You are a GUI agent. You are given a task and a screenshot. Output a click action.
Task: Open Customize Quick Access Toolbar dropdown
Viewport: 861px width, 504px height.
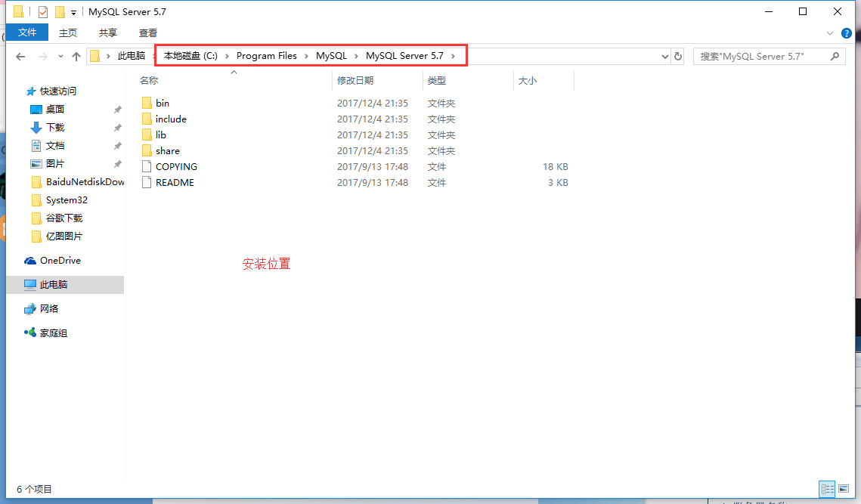click(73, 12)
